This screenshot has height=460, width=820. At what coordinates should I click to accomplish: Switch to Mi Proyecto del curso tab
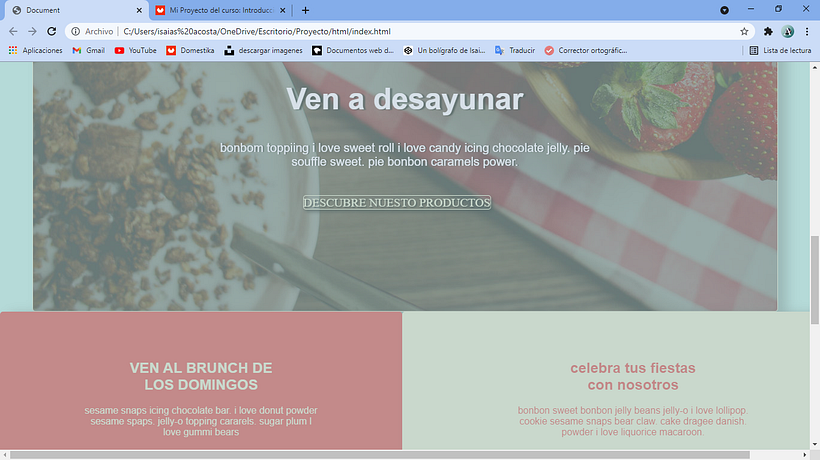[x=221, y=10]
